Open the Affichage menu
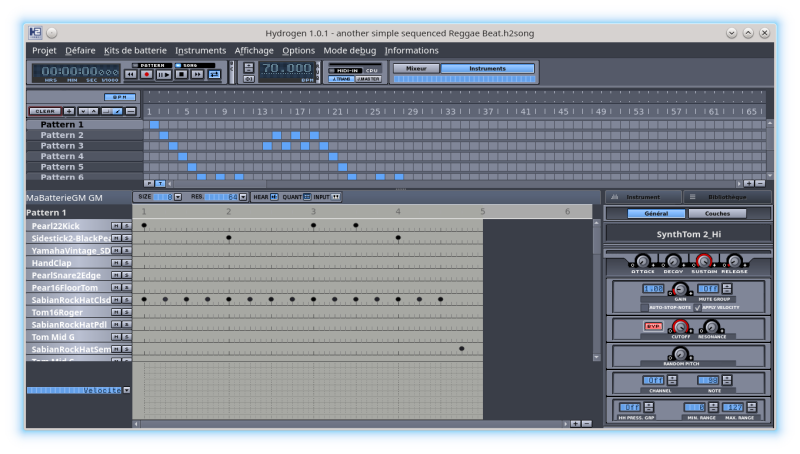Screen dimensions: 800x454 (x=254, y=51)
